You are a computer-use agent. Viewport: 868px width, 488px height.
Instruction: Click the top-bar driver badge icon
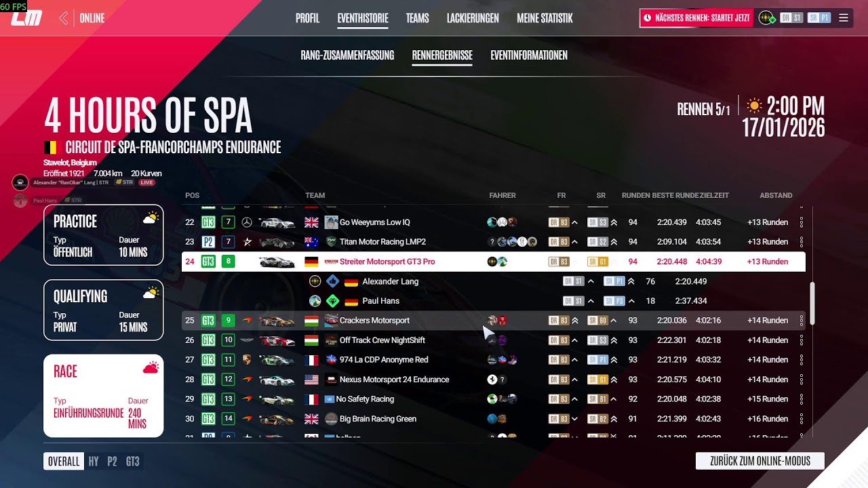[768, 18]
